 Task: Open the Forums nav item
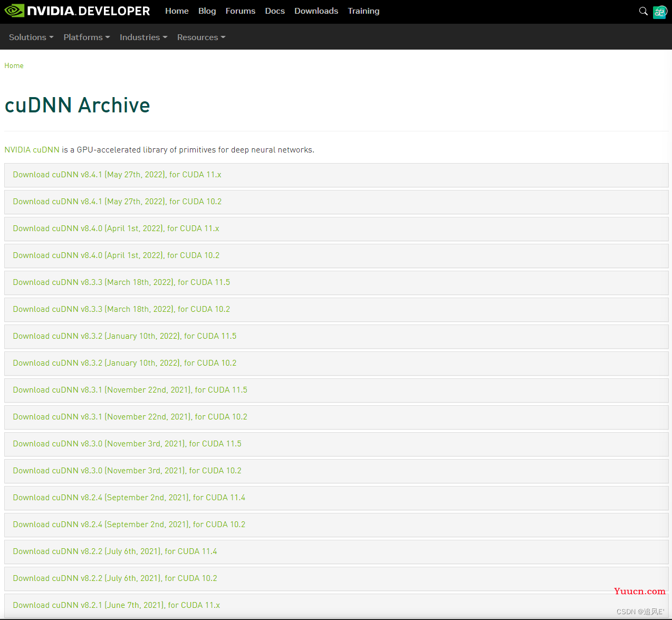tap(240, 11)
